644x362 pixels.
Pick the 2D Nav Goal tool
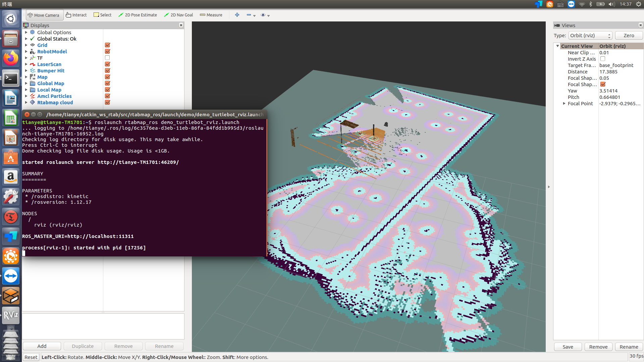[178, 15]
